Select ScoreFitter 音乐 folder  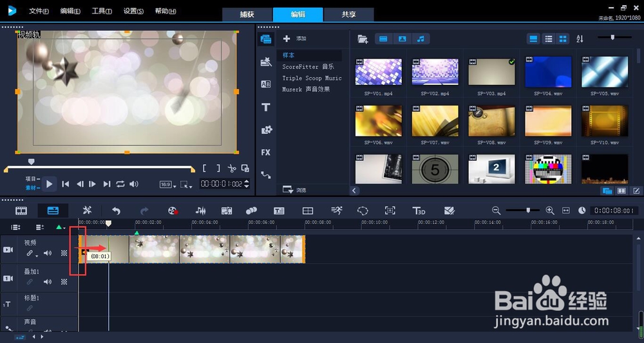tap(308, 66)
